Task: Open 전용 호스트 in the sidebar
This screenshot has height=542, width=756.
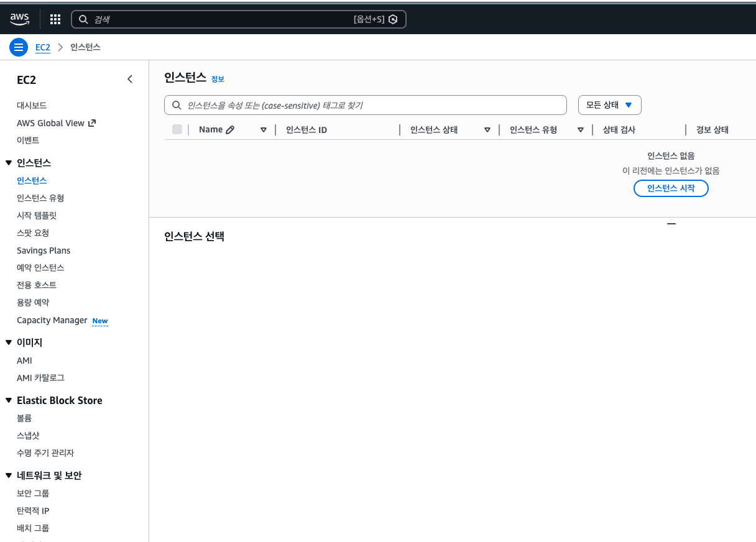Action: point(37,285)
